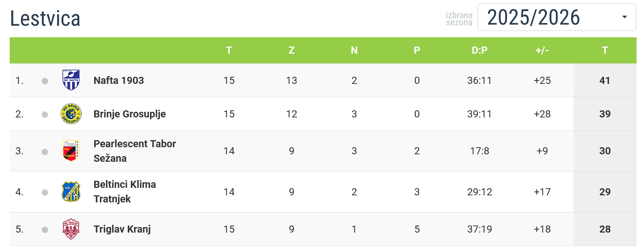Click the Brinje Grosuplje club crest
This screenshot has width=644, height=246.
click(x=71, y=114)
